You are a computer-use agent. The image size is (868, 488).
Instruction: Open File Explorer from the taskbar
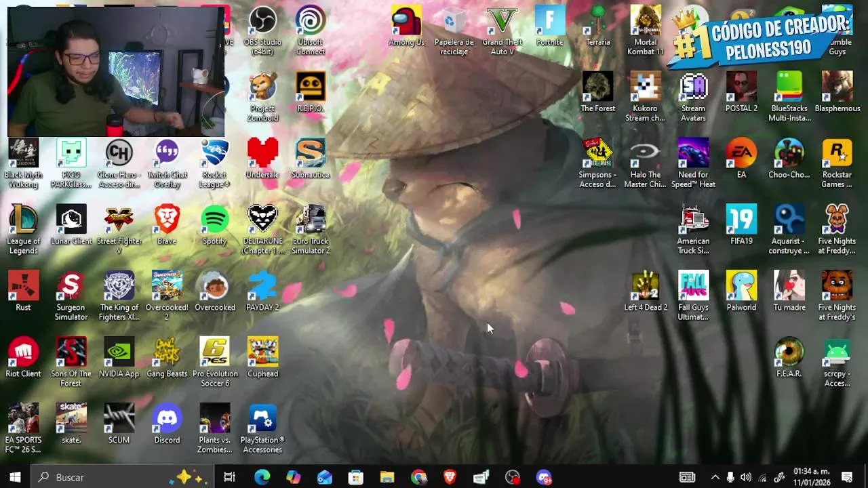click(x=387, y=477)
